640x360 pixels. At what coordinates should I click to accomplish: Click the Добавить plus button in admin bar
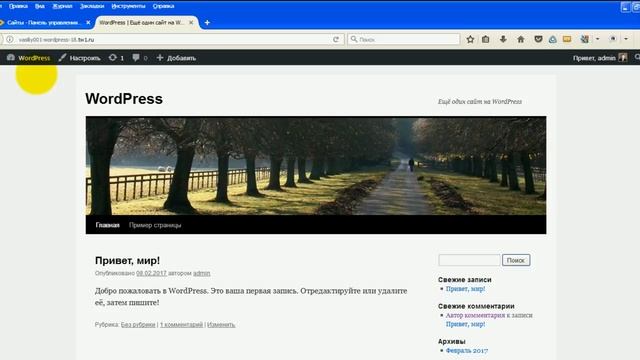point(176,58)
